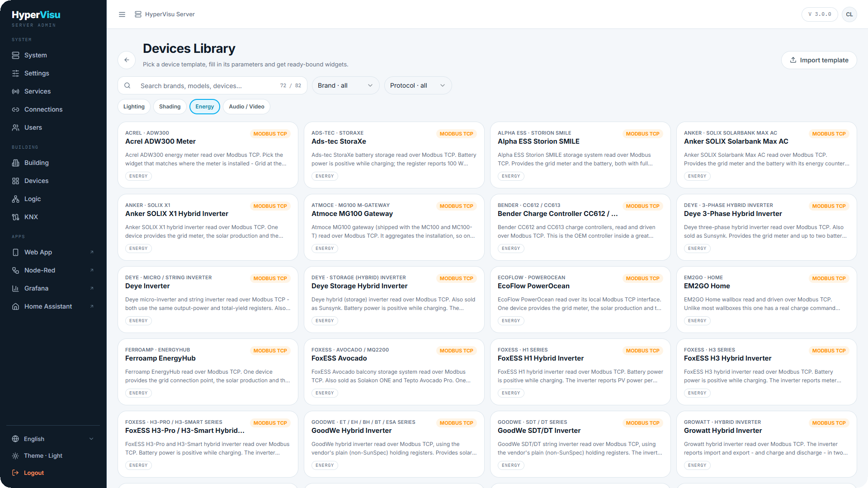Open the Connections link icon in the sidebar

16,109
